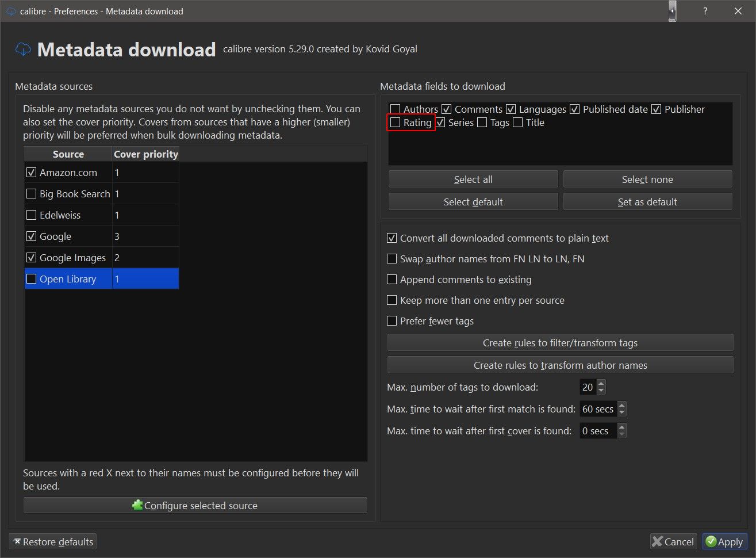Tick the Open Library source checkbox
The width and height of the screenshot is (756, 558).
pos(32,279)
